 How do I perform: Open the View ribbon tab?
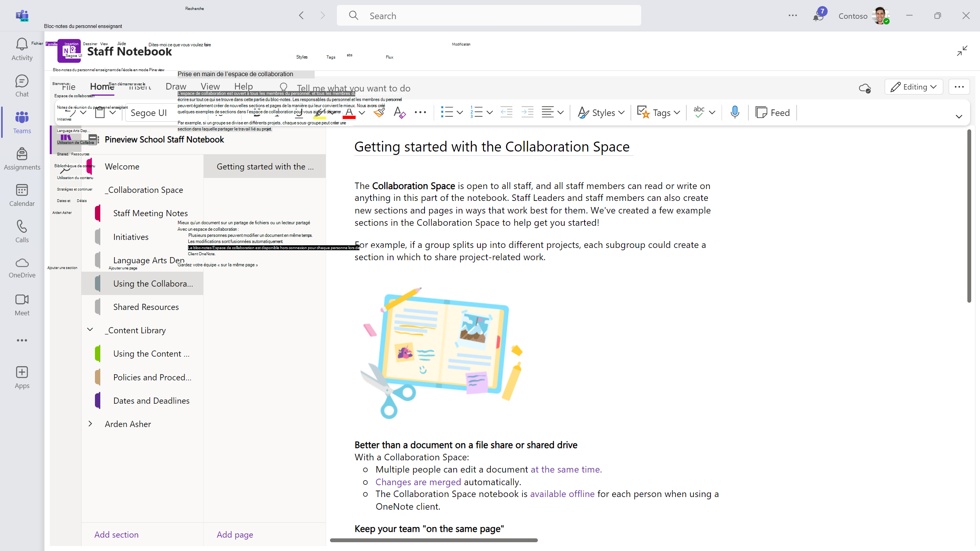coord(210,87)
